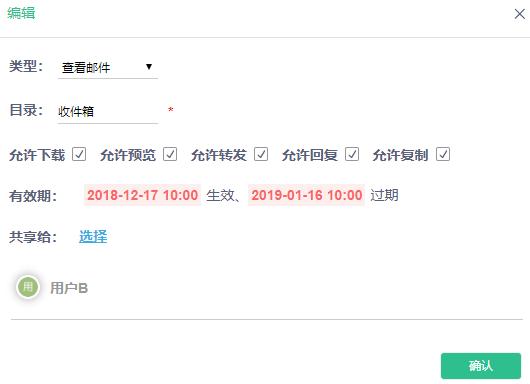Click the 目录 label
This screenshot has width=530, height=384.
point(26,110)
